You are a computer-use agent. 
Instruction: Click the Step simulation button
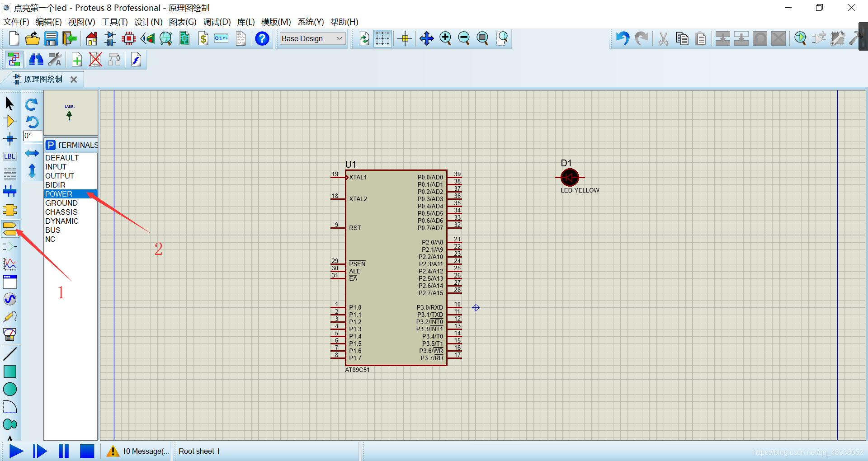(x=40, y=451)
